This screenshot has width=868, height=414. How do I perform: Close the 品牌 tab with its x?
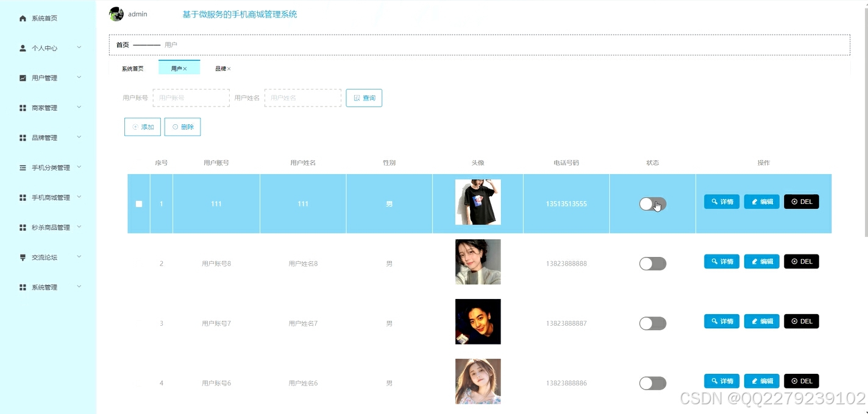[x=229, y=69]
